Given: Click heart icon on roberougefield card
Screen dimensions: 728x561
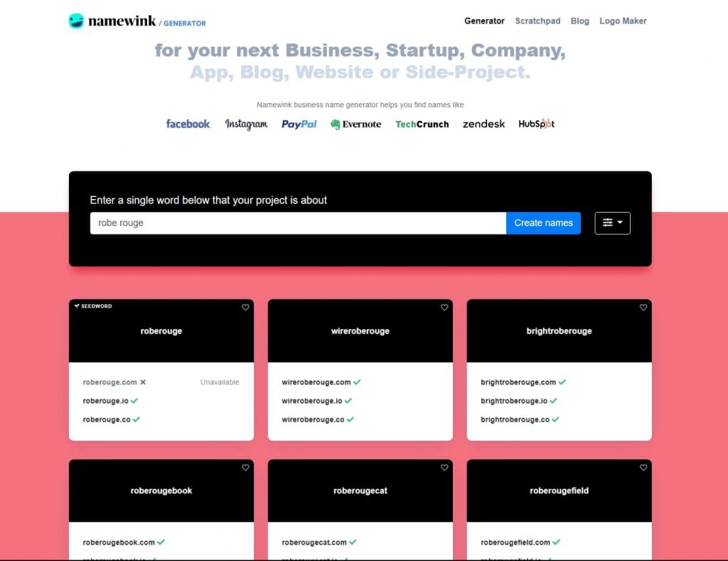Looking at the screenshot, I should pyautogui.click(x=643, y=468).
